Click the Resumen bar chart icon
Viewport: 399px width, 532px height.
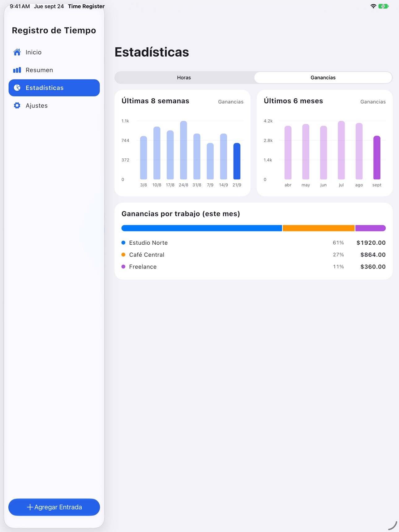17,70
